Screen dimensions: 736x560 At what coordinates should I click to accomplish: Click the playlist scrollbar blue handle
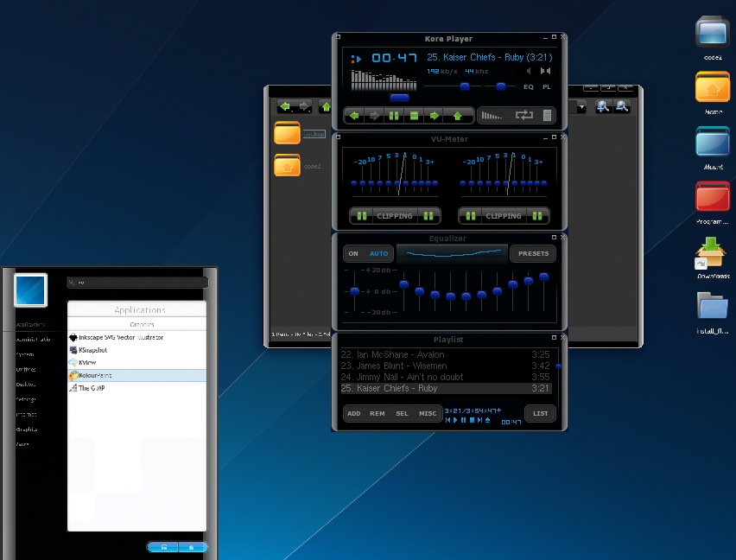click(559, 366)
